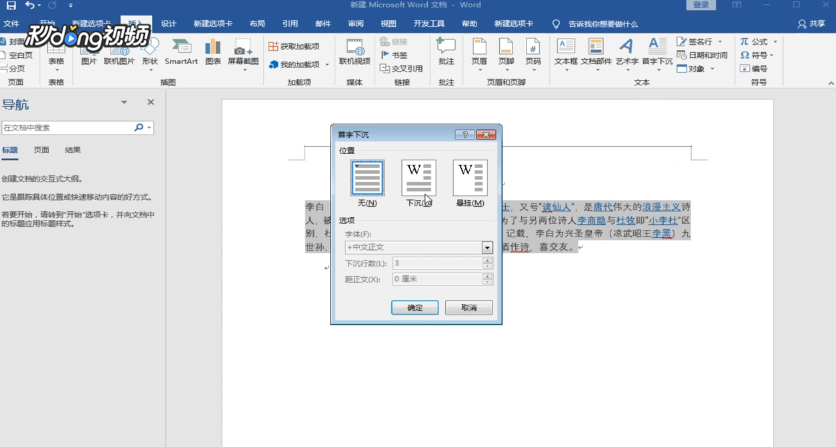
Task: Insert a comment (批注)
Action: [x=446, y=52]
